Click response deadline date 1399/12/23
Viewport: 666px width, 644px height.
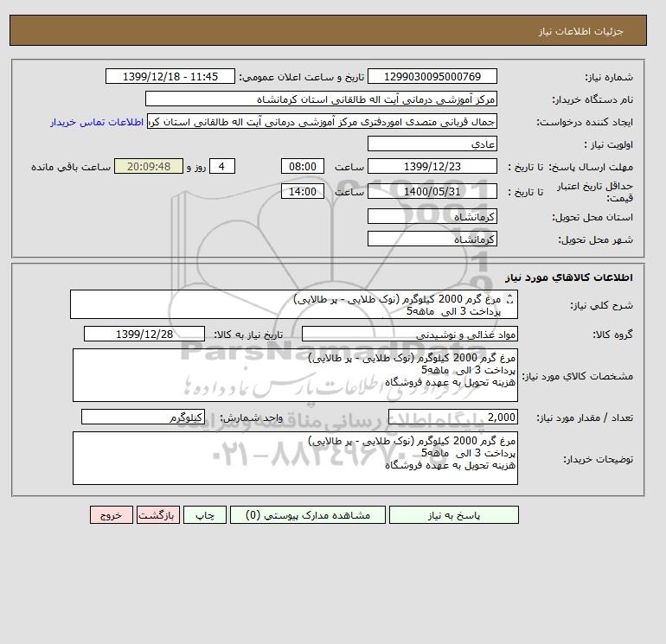[x=432, y=167]
